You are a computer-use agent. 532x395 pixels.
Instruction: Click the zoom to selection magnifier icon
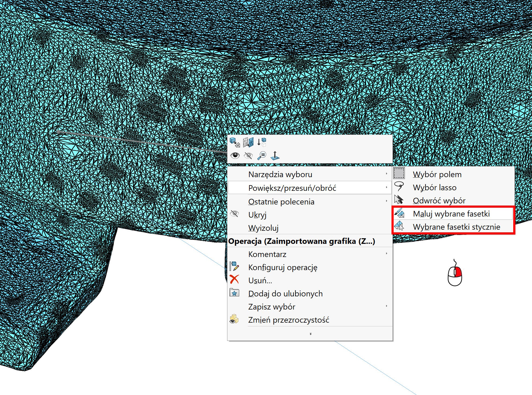click(261, 155)
